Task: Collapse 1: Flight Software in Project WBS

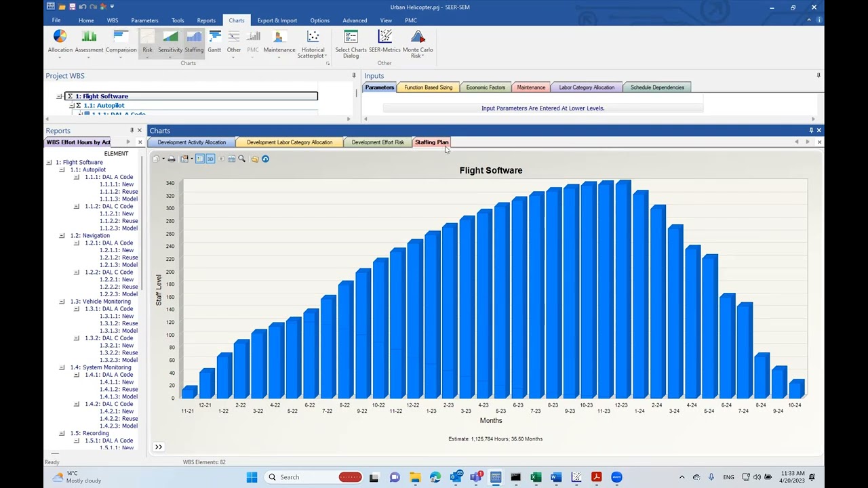Action: click(60, 96)
